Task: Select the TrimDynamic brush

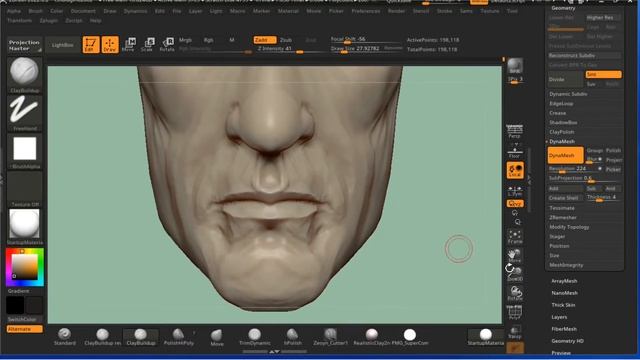Action: coord(254,337)
